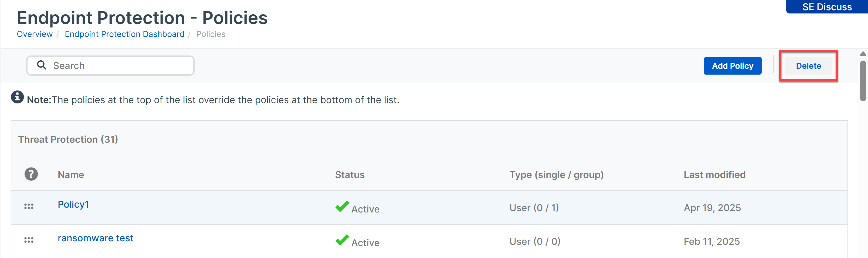Open the ransomware test policy
This screenshot has width=868, height=258.
pyautogui.click(x=95, y=238)
